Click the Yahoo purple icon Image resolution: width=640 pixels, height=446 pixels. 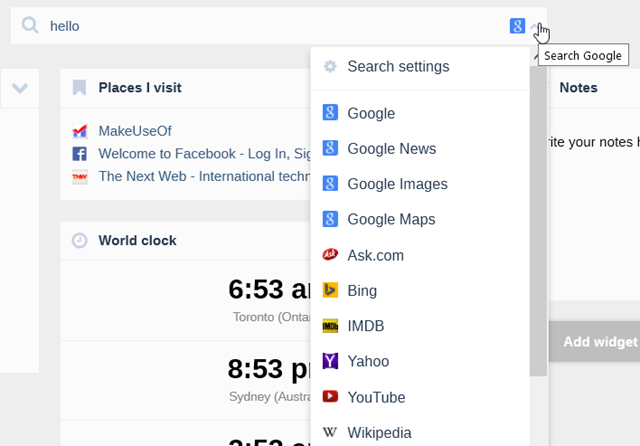(x=331, y=361)
